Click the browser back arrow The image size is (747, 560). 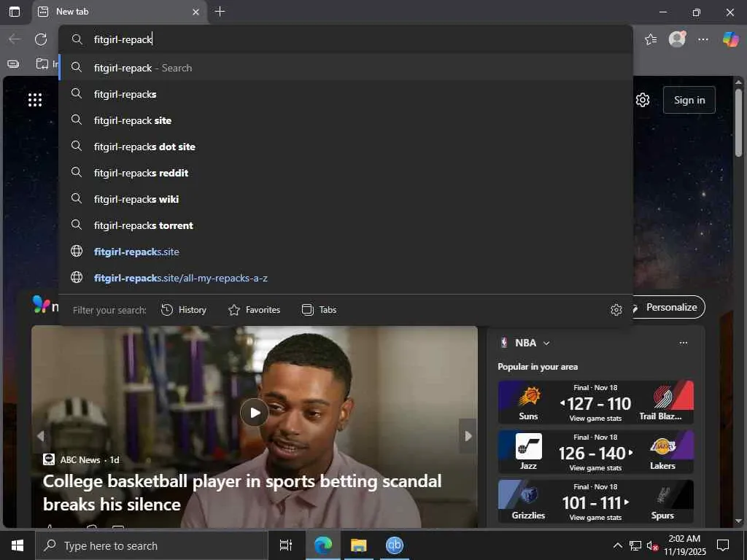pyautogui.click(x=15, y=39)
